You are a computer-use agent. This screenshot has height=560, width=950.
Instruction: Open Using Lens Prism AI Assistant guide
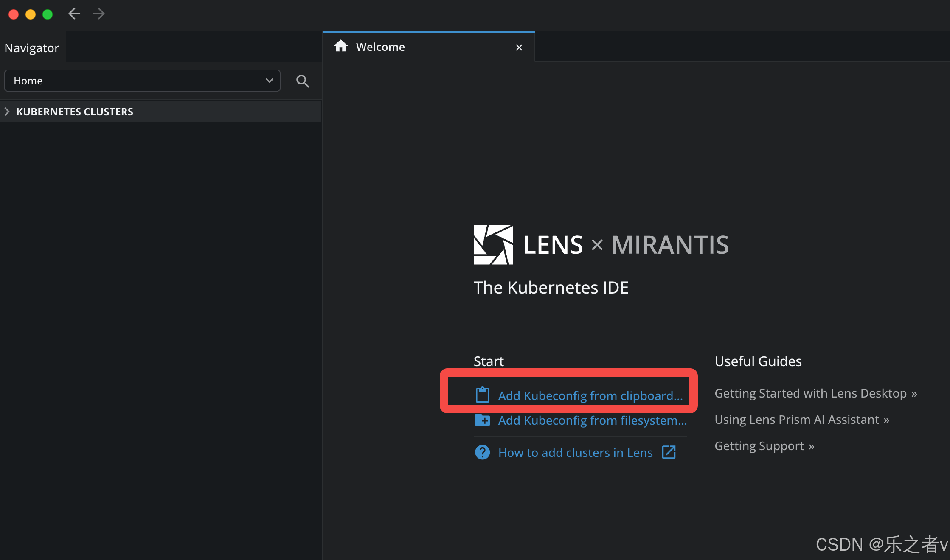click(x=801, y=420)
